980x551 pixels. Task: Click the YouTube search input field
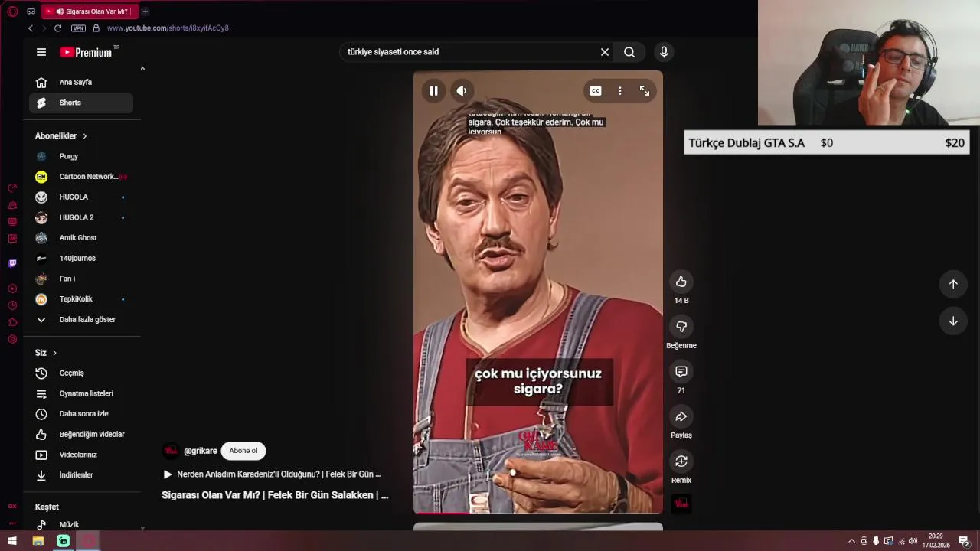point(470,52)
